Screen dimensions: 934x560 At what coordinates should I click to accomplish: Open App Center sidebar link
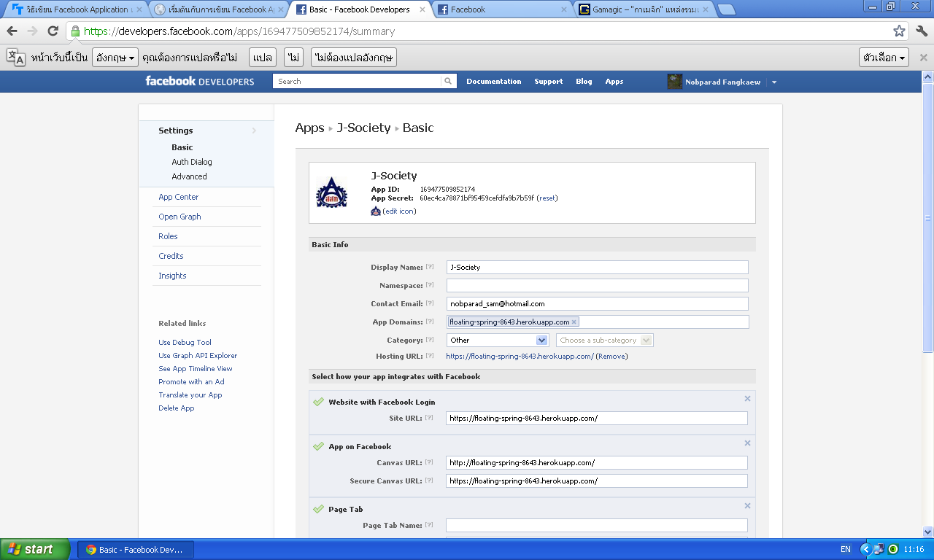tap(179, 197)
